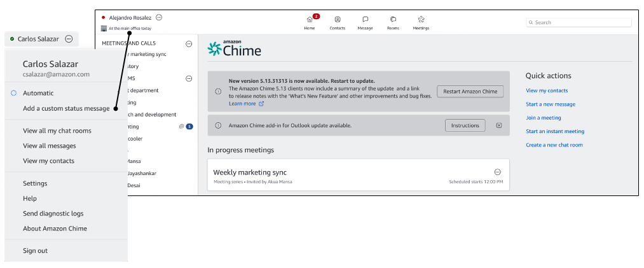Click info icon on Outlook add-in banner
Viewport: 644px width, 268px height.
coord(219,125)
